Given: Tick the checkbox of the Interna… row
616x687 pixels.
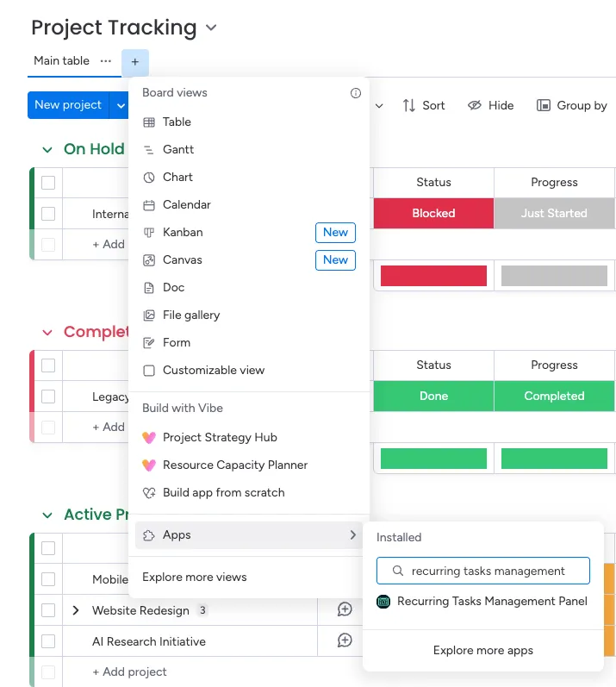Looking at the screenshot, I should click(x=48, y=214).
